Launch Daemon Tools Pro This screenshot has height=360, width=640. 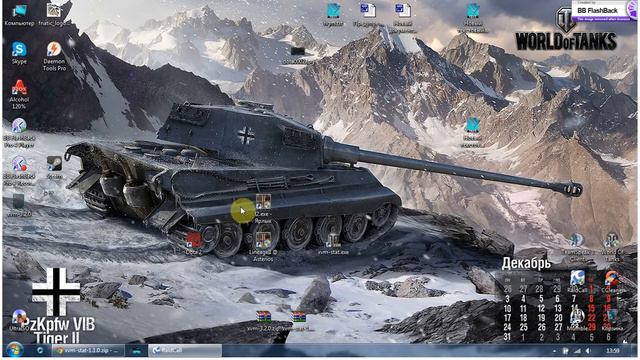pos(54,56)
